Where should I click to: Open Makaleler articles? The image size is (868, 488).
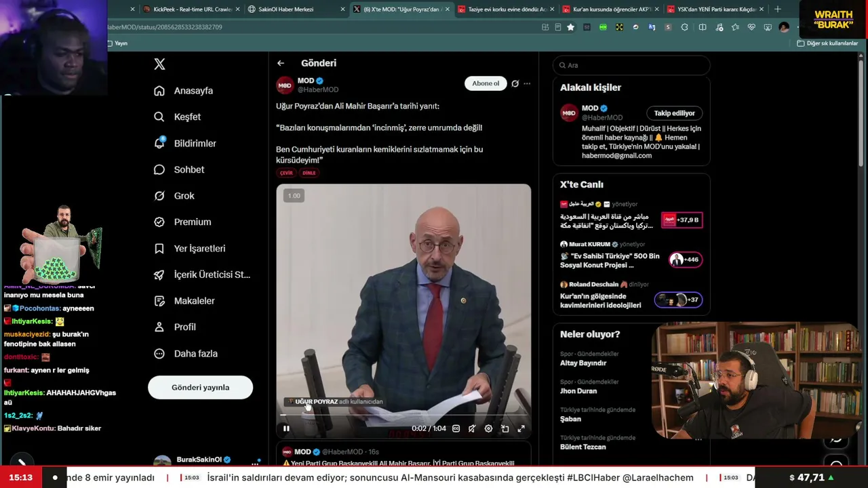coord(184,300)
